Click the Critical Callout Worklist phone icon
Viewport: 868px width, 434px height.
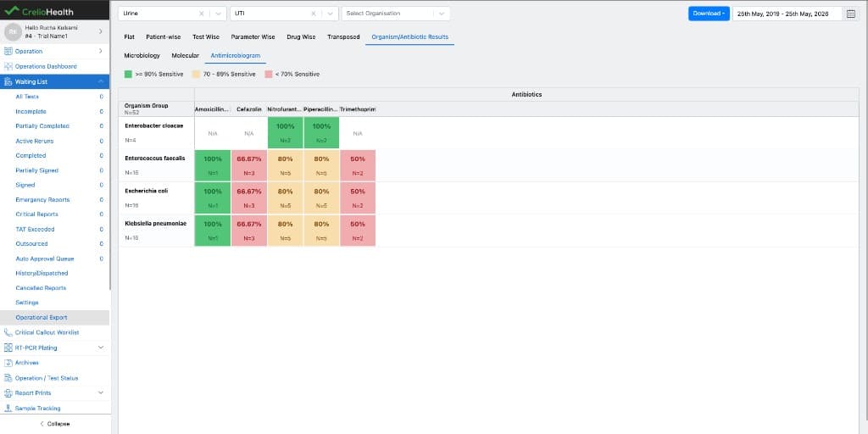(8, 332)
